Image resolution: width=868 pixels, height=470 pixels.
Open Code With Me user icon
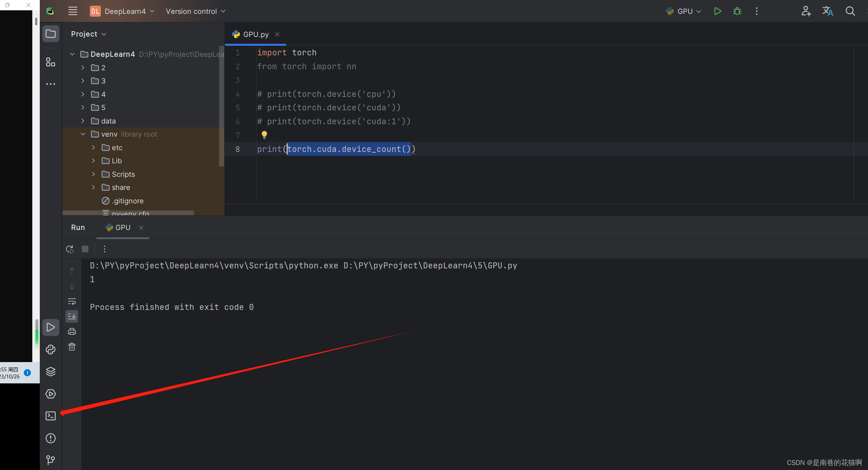[806, 11]
